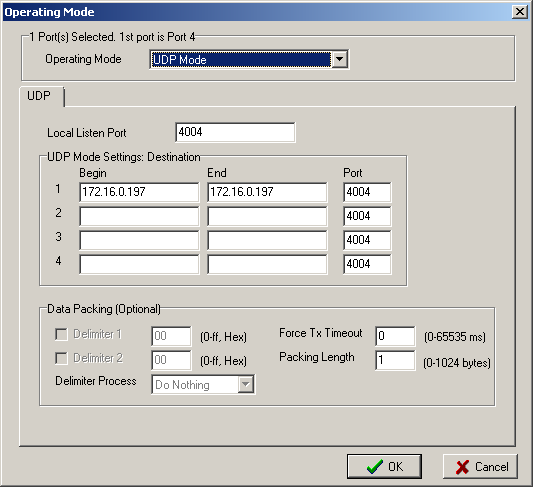
Task: Click the row 4 Port field
Action: 367,264
